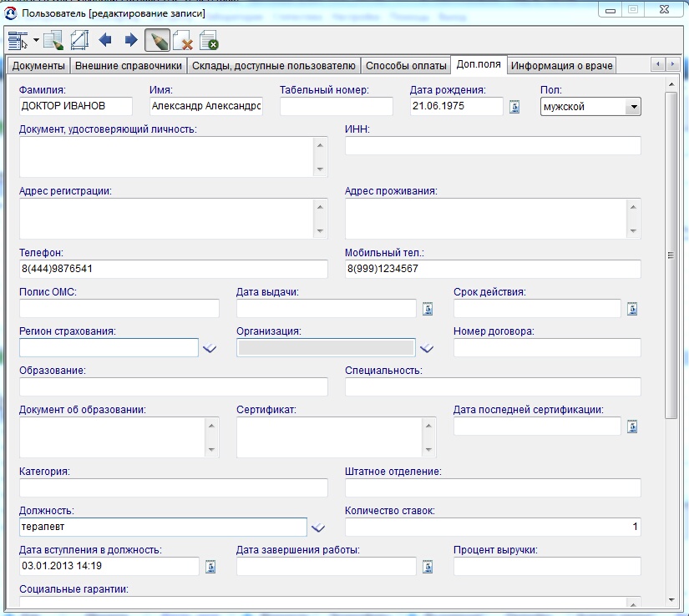The image size is (689, 616).
Task: Switch to the Документы tab
Action: coord(38,65)
